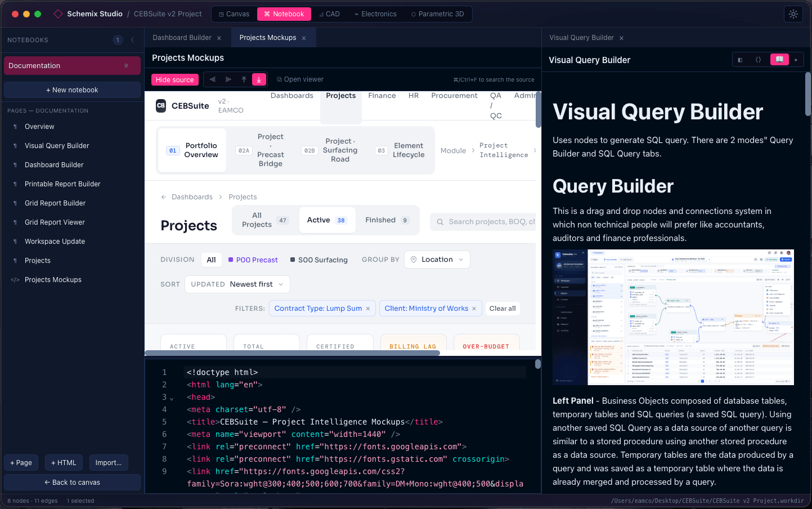Select the All division filter
The height and width of the screenshot is (509, 812).
click(x=212, y=260)
